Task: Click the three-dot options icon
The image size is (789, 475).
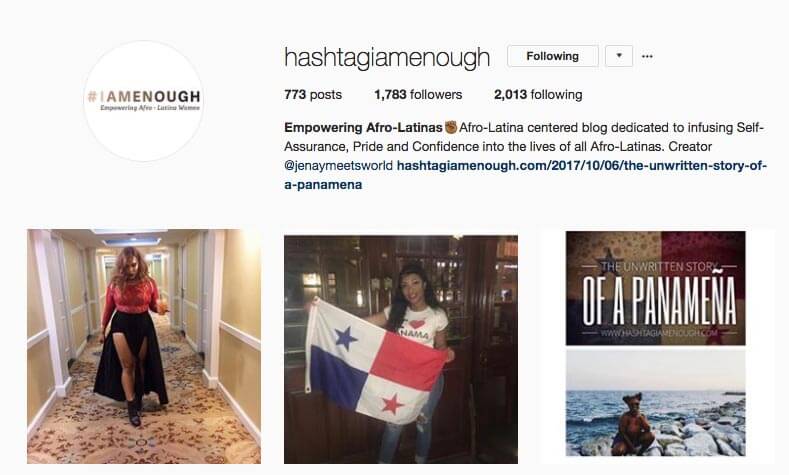Action: coord(647,56)
